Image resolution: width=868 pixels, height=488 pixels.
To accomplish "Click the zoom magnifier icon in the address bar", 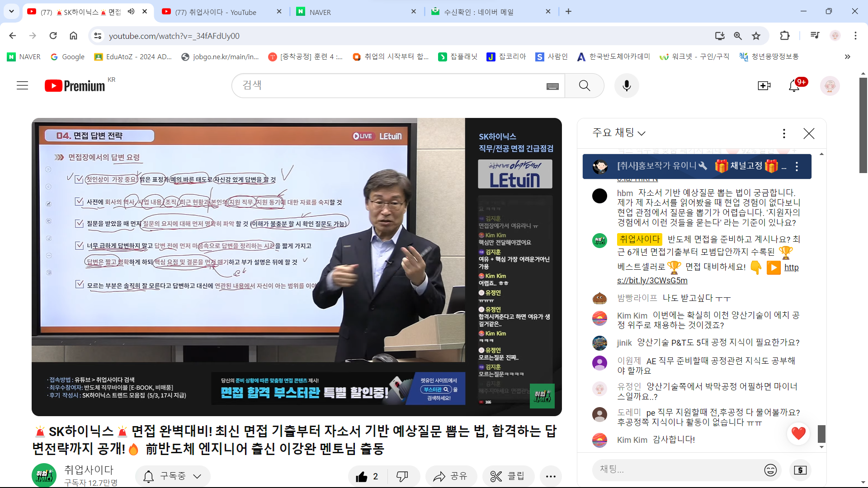I will (x=738, y=36).
